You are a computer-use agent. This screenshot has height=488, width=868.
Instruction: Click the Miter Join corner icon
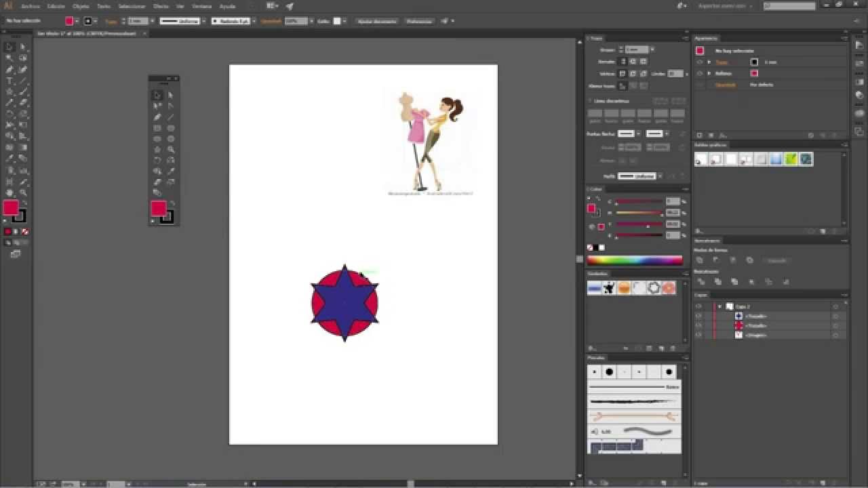624,73
